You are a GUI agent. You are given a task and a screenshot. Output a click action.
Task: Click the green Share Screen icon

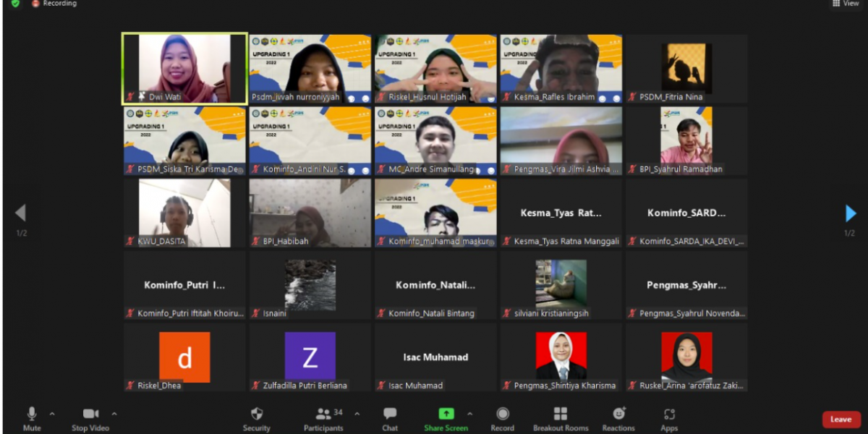446,414
